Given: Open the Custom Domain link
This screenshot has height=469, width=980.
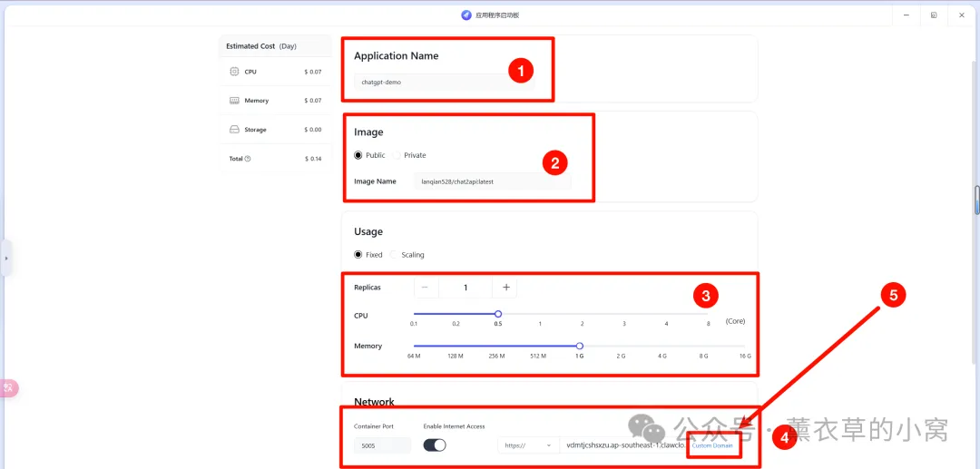Looking at the screenshot, I should 712,445.
